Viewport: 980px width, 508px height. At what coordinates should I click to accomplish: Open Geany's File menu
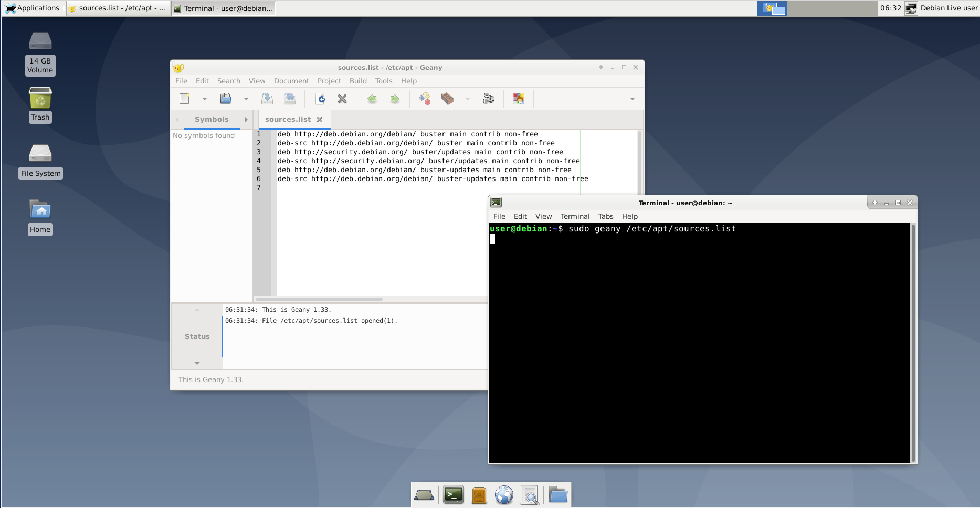tap(181, 81)
